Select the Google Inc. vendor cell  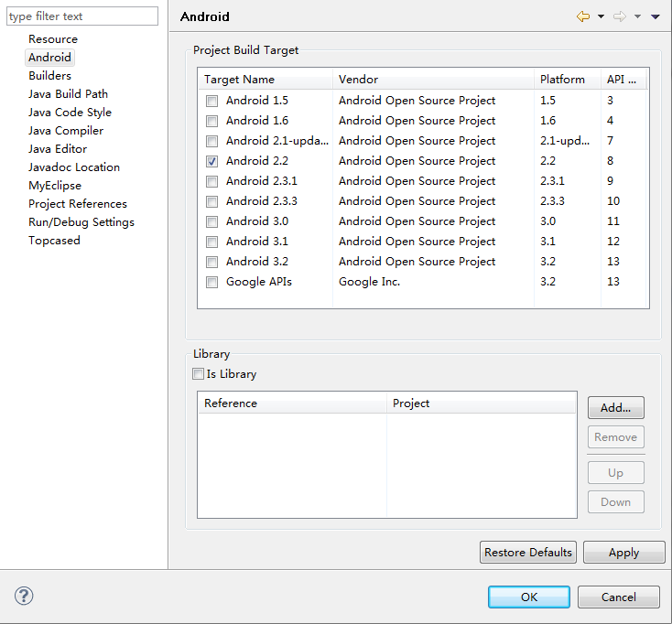pyautogui.click(x=370, y=282)
